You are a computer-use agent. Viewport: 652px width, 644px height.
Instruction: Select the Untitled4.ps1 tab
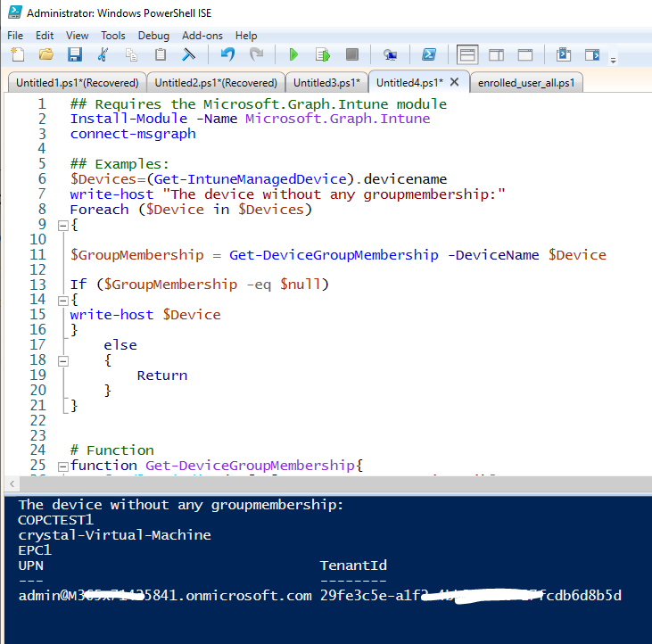point(409,82)
